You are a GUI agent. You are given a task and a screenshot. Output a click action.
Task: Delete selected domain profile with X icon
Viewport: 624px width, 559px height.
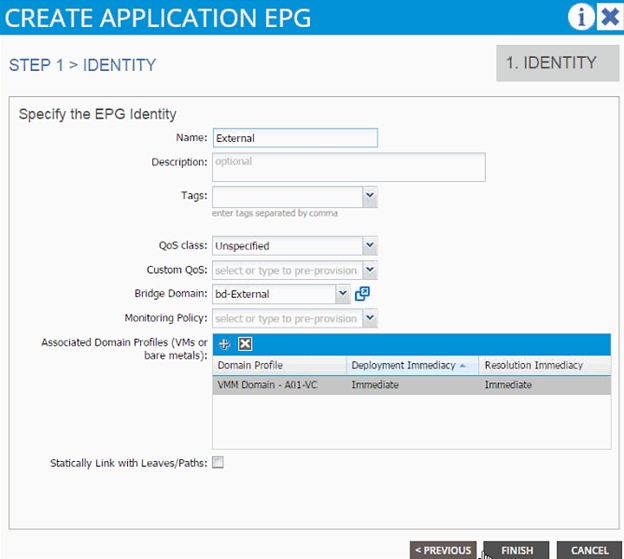[x=245, y=344]
